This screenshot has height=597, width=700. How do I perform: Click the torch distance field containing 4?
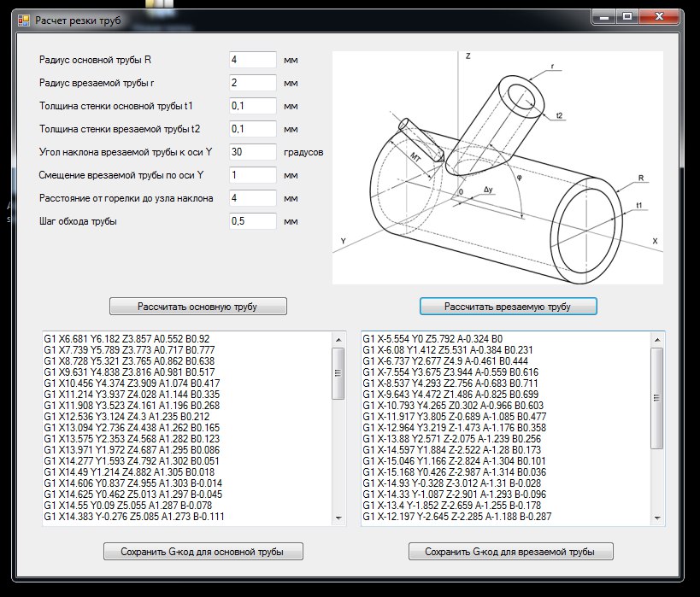point(253,198)
